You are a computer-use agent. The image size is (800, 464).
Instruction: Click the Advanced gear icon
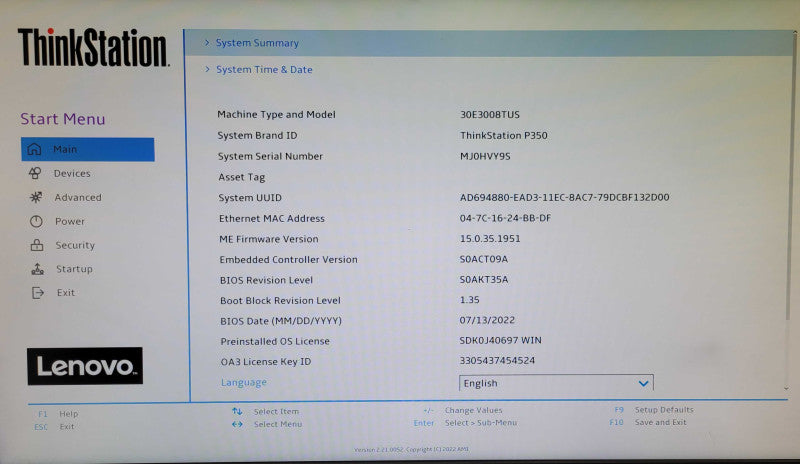36,197
